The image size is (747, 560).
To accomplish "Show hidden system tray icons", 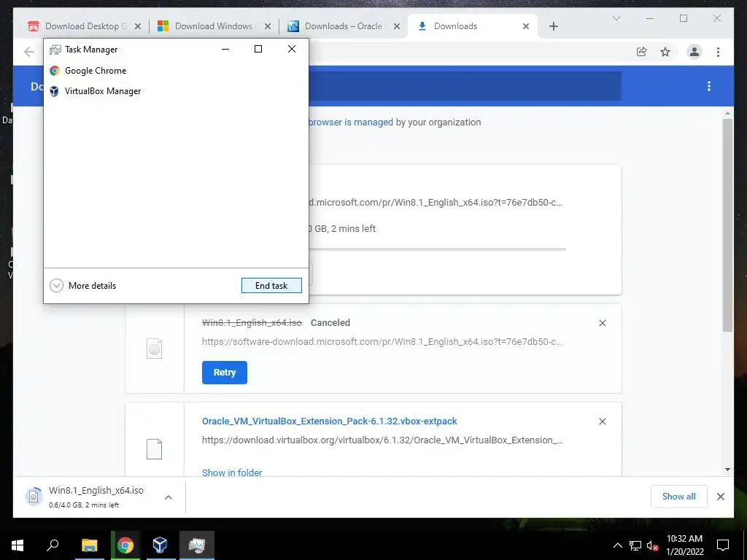I will [x=617, y=545].
